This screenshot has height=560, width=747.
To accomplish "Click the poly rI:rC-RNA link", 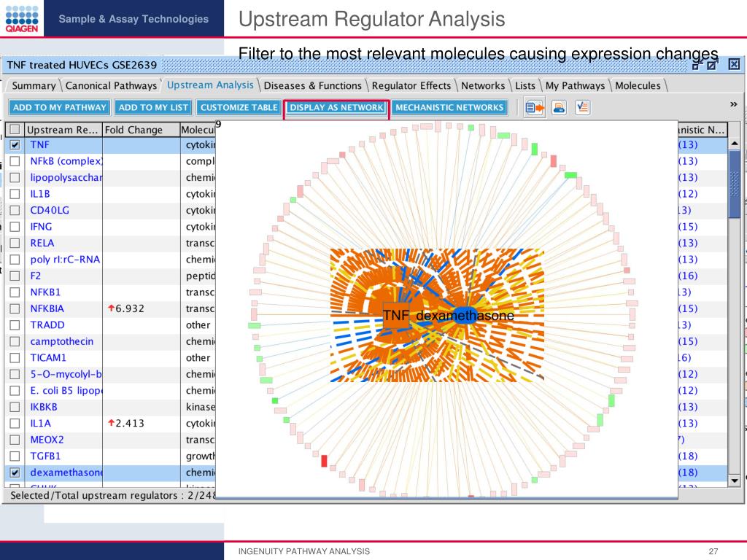I will tap(65, 260).
